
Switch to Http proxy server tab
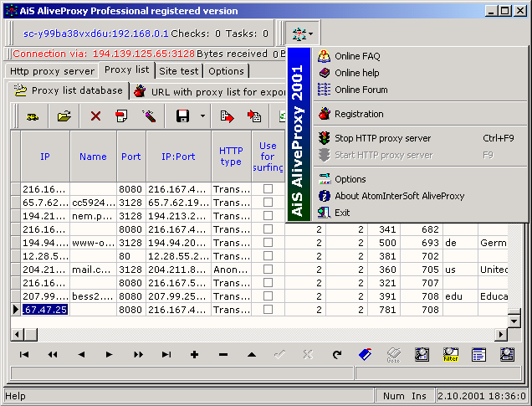point(52,71)
